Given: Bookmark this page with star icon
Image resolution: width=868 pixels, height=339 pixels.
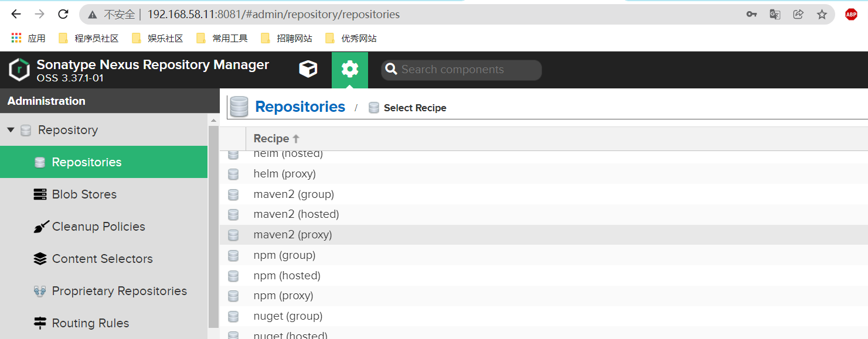Looking at the screenshot, I should pos(822,15).
